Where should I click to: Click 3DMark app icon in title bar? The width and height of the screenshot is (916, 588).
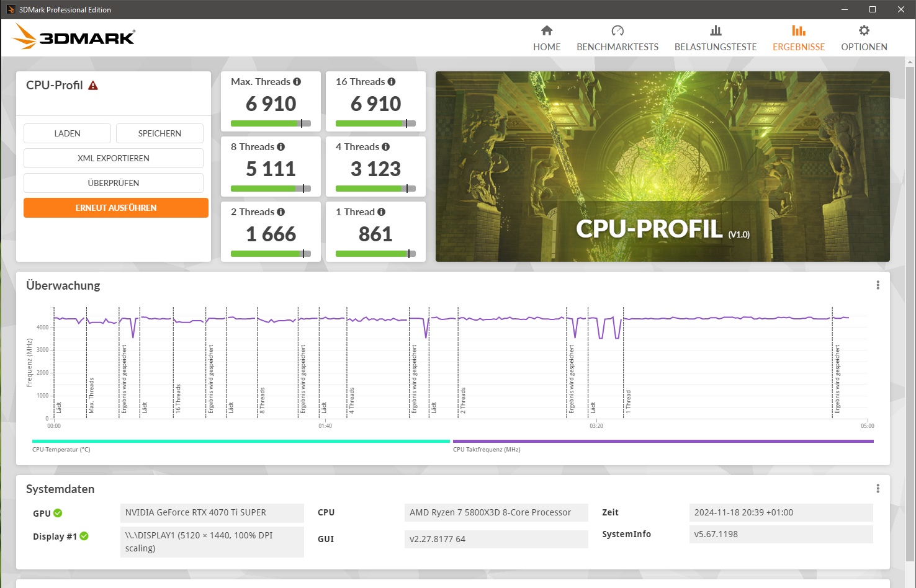tap(11, 9)
